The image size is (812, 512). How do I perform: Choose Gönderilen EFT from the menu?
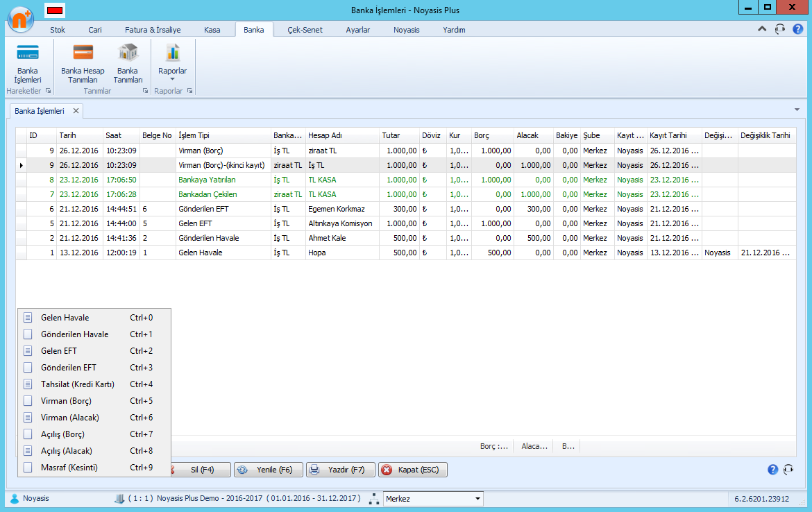[94, 367]
